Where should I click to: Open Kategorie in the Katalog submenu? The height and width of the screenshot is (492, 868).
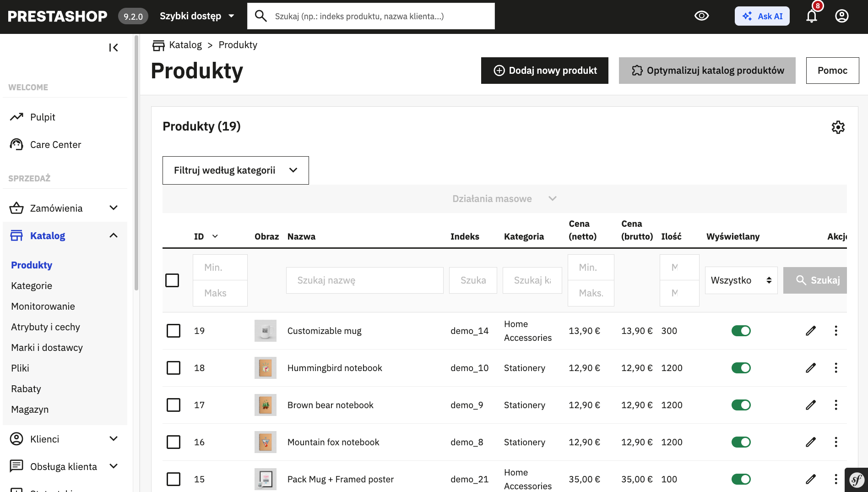pyautogui.click(x=32, y=286)
